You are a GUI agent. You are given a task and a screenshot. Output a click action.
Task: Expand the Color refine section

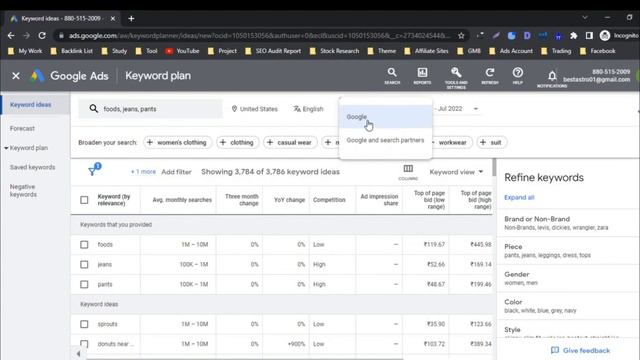tap(568, 306)
